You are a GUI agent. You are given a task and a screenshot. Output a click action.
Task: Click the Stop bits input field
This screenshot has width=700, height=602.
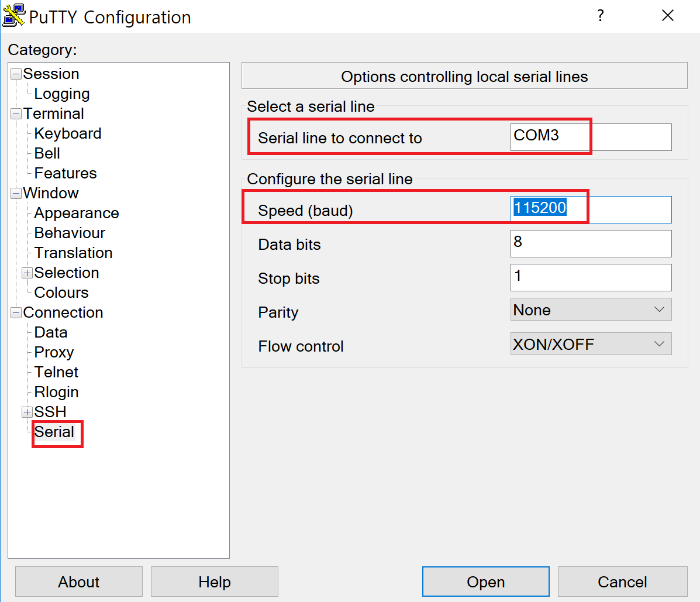point(591,277)
